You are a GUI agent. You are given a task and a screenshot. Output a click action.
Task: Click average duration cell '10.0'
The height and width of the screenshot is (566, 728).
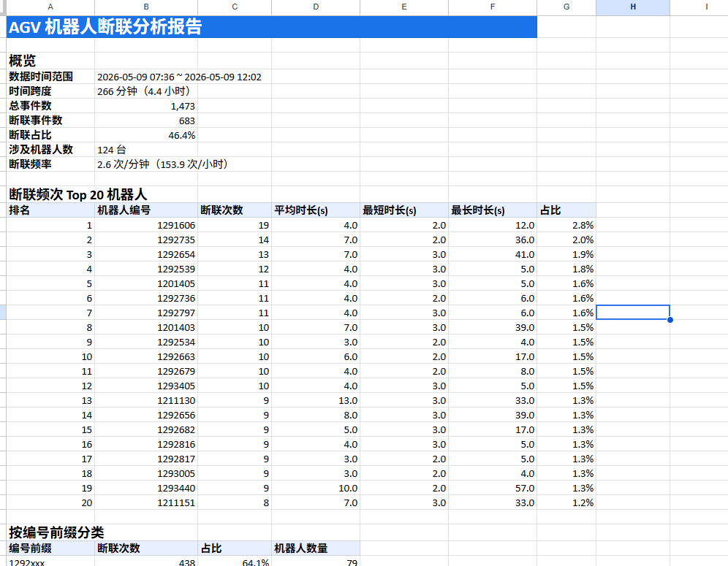pyautogui.click(x=316, y=488)
